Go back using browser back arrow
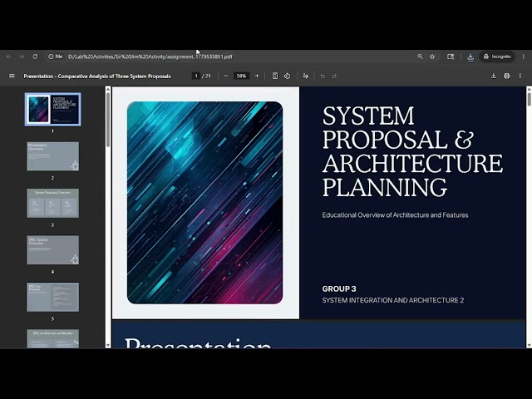Viewport: 532px width, 399px height. tap(9, 57)
